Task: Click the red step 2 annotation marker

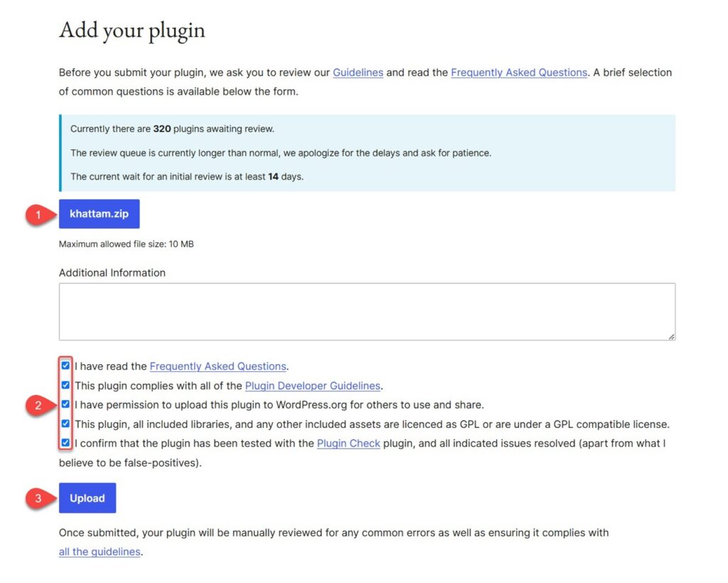Action: [39, 406]
